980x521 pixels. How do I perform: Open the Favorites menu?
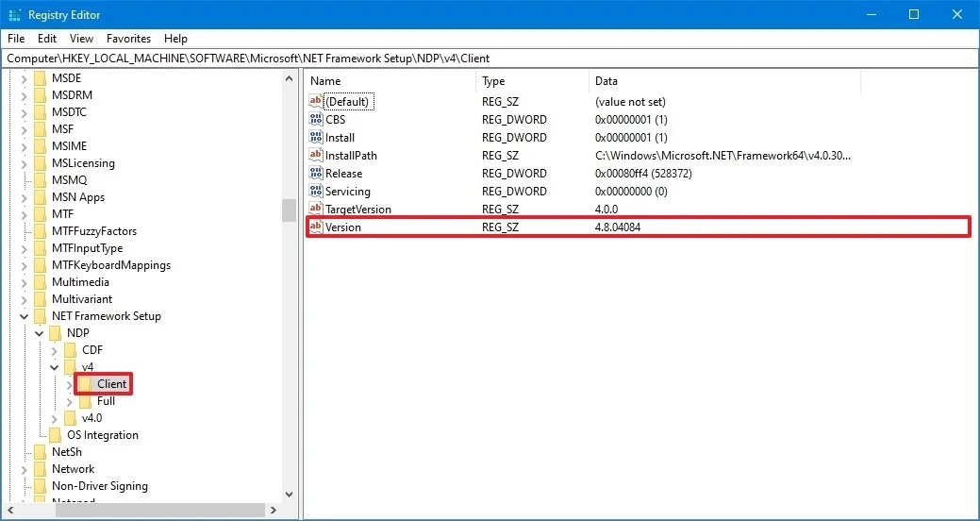click(129, 38)
